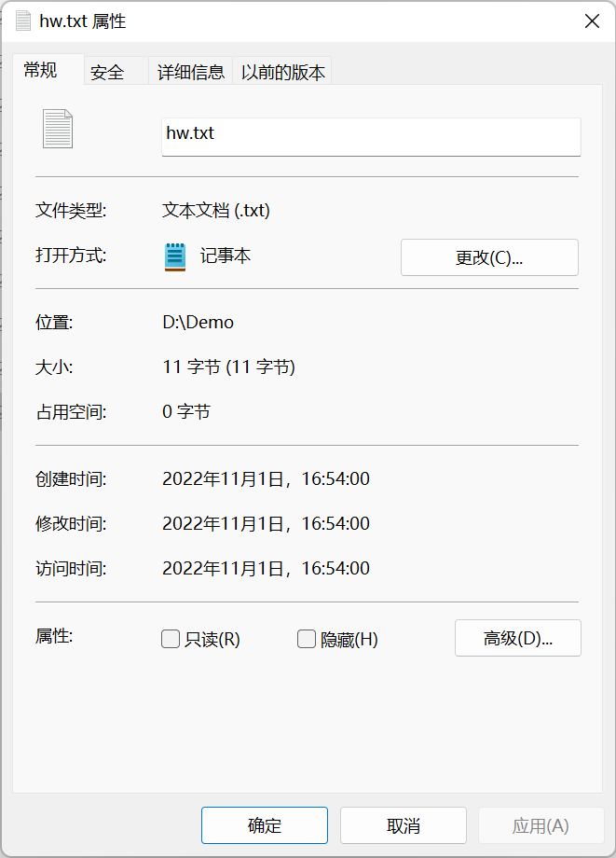
Task: Click the 应用(A) button
Action: click(x=541, y=825)
